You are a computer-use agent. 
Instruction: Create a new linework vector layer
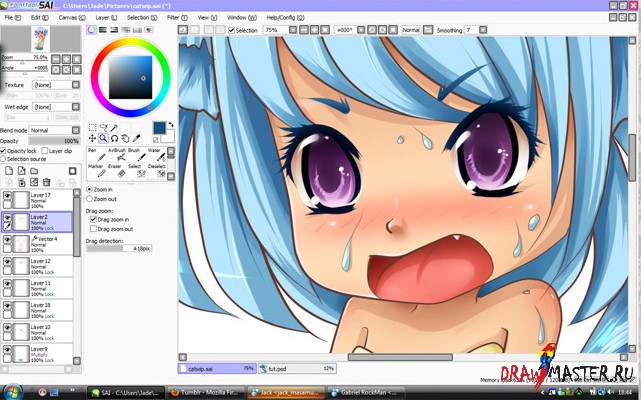tap(22, 171)
